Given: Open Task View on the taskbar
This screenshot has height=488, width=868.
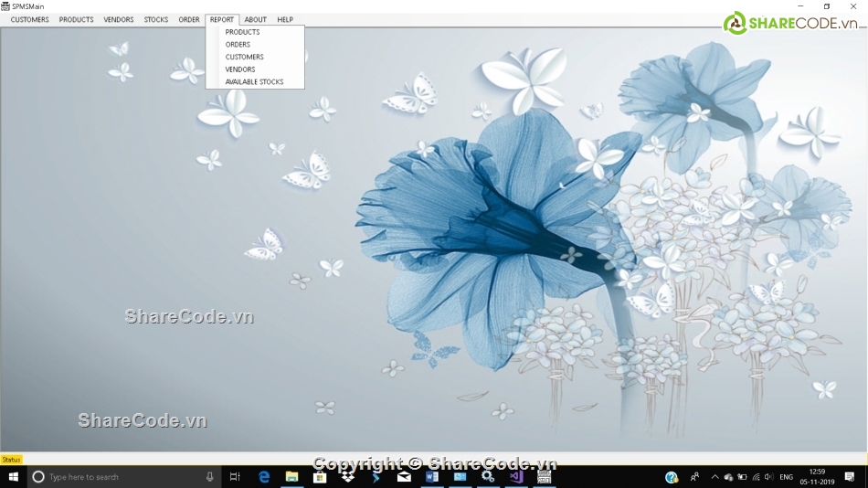Looking at the screenshot, I should click(x=235, y=477).
